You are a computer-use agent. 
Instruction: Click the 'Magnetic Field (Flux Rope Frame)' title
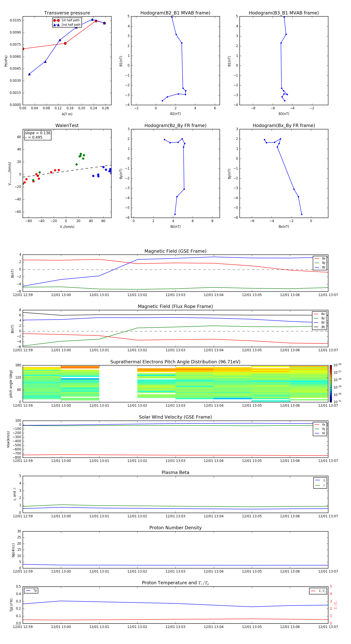tap(175, 307)
